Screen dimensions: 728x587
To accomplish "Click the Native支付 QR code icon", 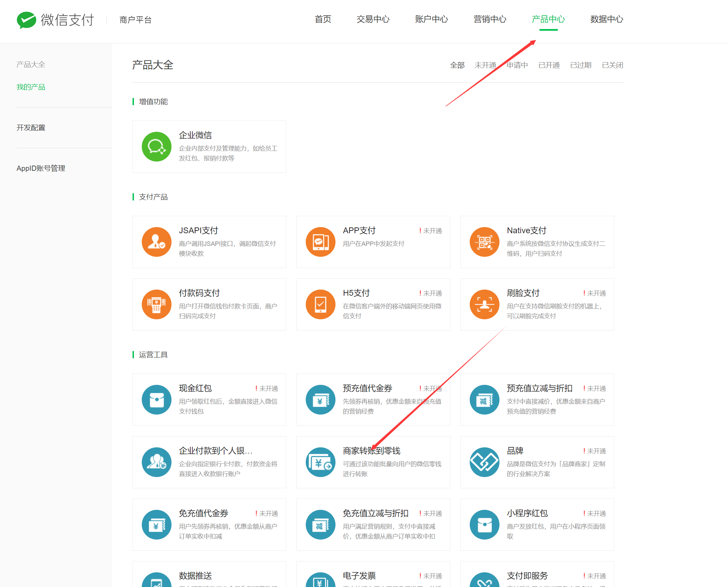I will [484, 242].
